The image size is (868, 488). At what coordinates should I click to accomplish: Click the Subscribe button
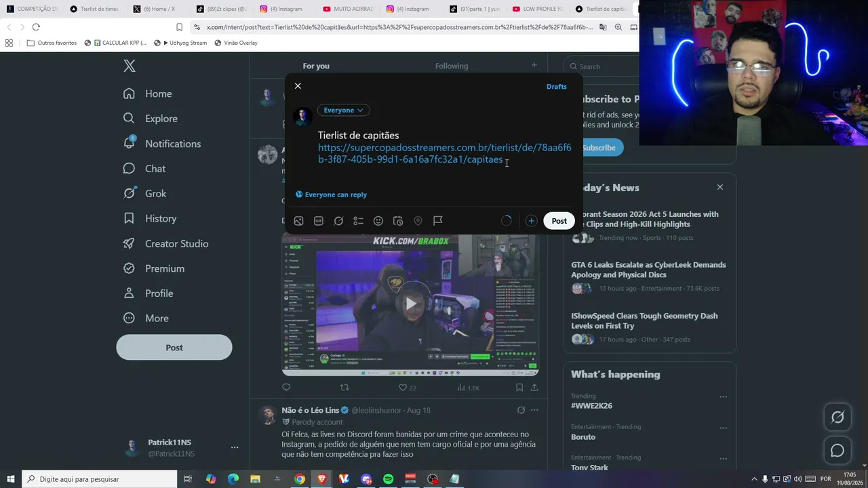point(598,148)
